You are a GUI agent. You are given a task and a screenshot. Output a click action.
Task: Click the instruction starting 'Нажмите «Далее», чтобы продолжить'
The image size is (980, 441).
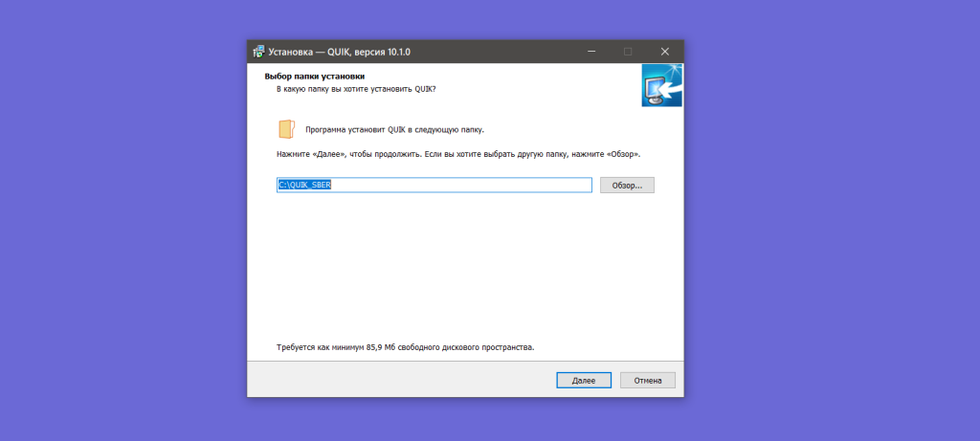[x=458, y=154]
